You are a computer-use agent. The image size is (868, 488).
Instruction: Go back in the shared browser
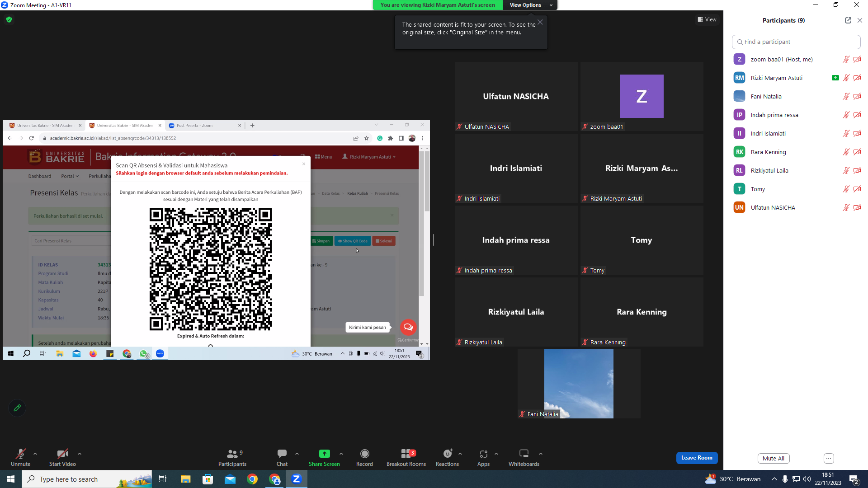[10, 138]
